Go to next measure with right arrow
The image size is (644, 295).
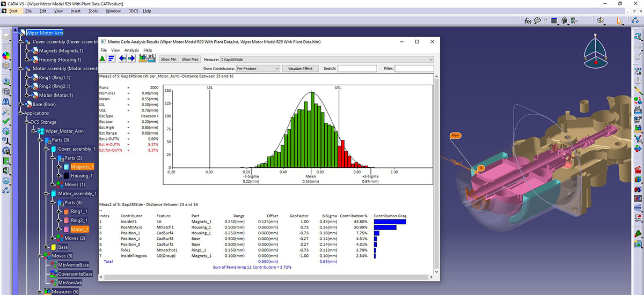[x=131, y=58]
